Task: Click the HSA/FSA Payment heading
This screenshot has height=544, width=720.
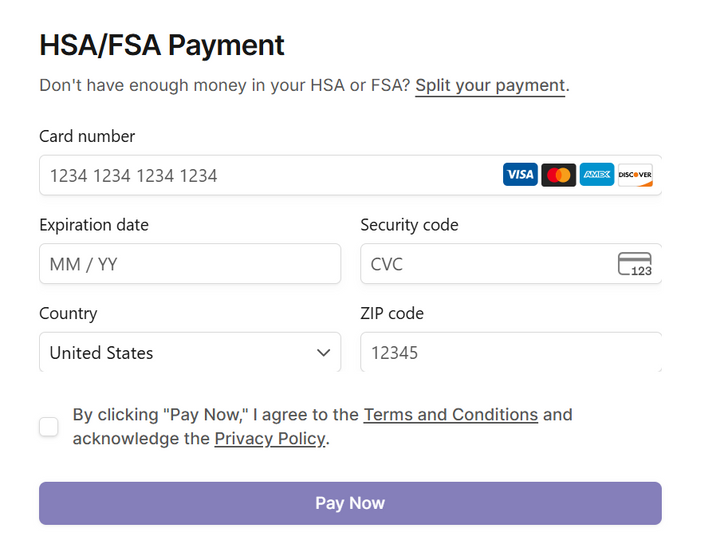Action: (x=162, y=45)
